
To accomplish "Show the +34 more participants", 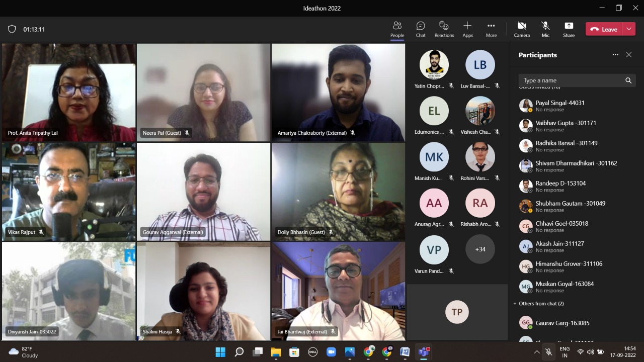I will [480, 249].
